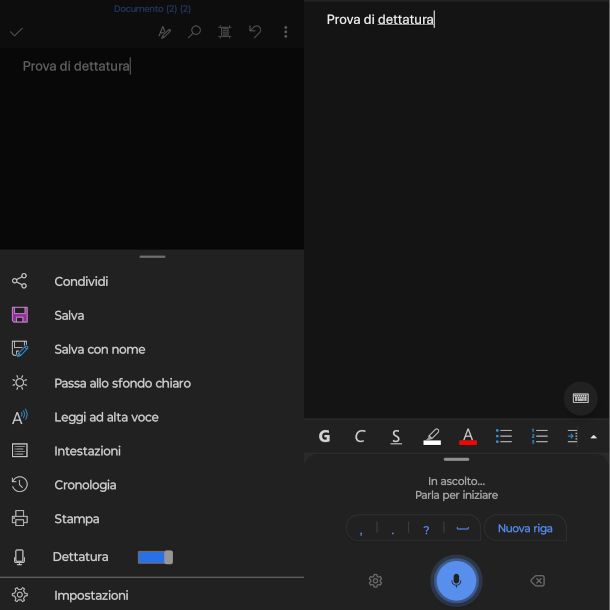Screen dimensions: 610x610
Task: Show the keyboard using keyboard icon
Action: 580,398
